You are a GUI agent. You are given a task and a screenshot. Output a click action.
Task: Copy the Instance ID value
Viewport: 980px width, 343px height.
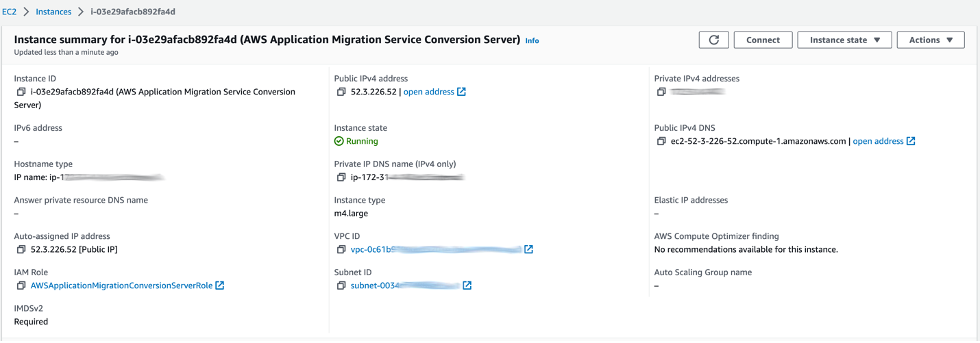point(21,92)
